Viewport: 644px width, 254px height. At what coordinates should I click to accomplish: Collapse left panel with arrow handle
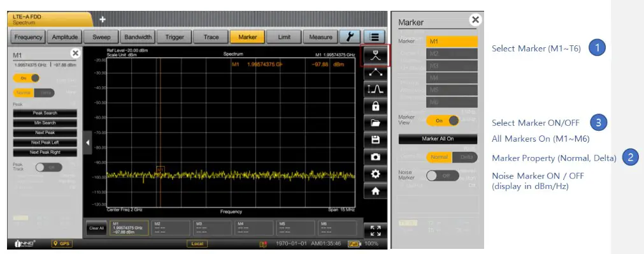click(87, 142)
